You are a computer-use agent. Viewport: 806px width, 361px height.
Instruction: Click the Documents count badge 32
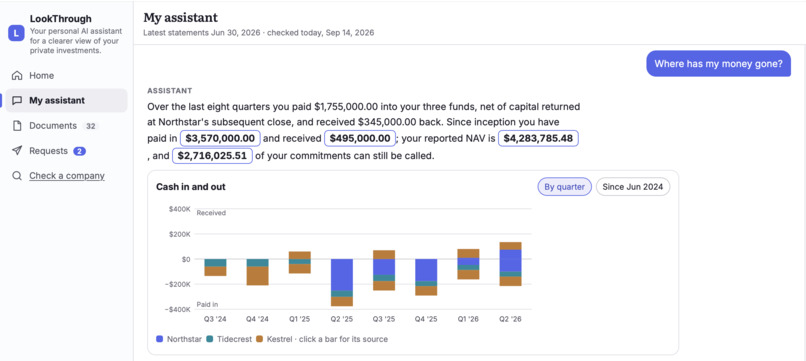[90, 126]
